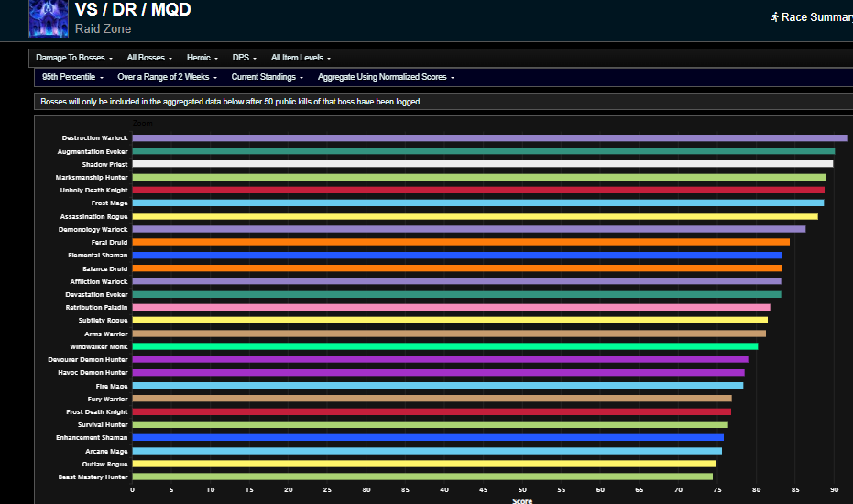Expand Aggregate Using Normalized Scores dropdown
Image resolution: width=853 pixels, height=504 pixels.
tap(387, 77)
